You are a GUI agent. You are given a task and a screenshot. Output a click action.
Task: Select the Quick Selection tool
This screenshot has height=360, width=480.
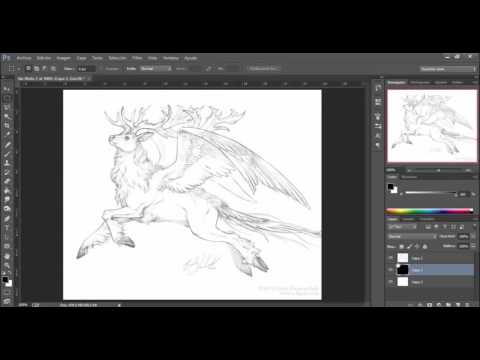pos(7,117)
